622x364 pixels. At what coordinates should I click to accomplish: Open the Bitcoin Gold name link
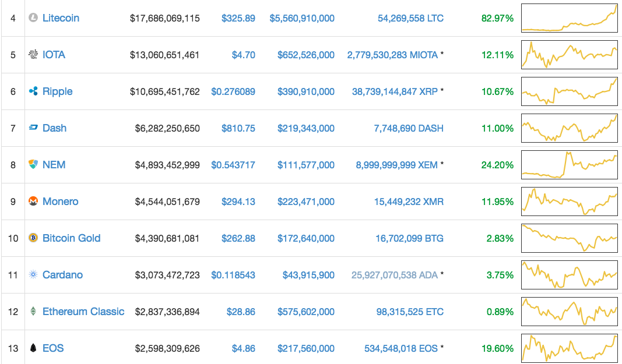click(71, 238)
